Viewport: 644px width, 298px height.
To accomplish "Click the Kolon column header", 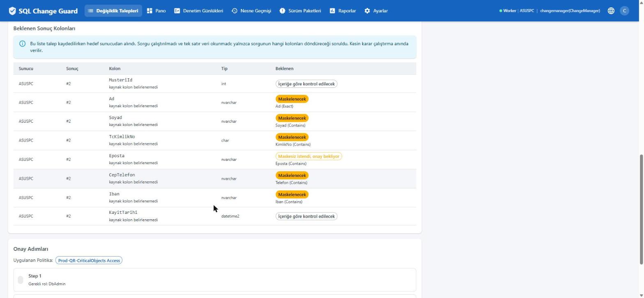I will coord(115,69).
